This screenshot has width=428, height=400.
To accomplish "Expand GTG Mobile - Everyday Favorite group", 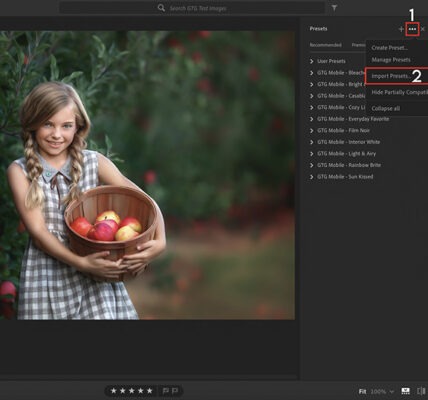I will pos(349,119).
